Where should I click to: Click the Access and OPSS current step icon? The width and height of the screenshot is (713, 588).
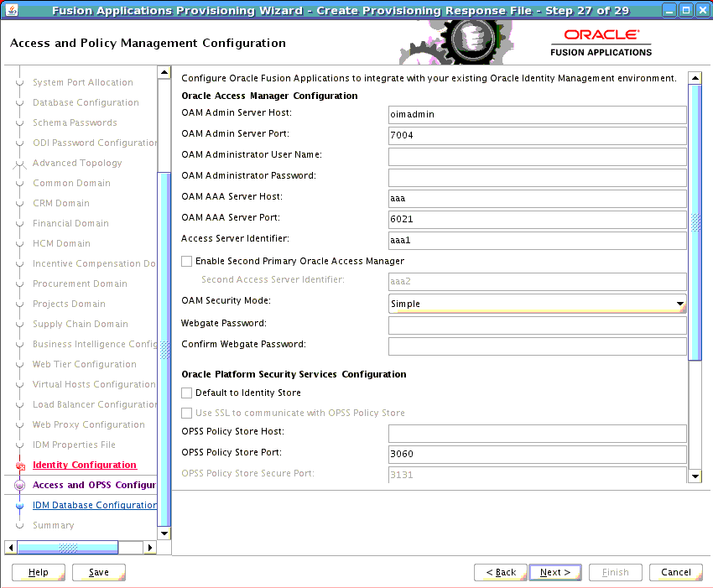pyautogui.click(x=19, y=485)
